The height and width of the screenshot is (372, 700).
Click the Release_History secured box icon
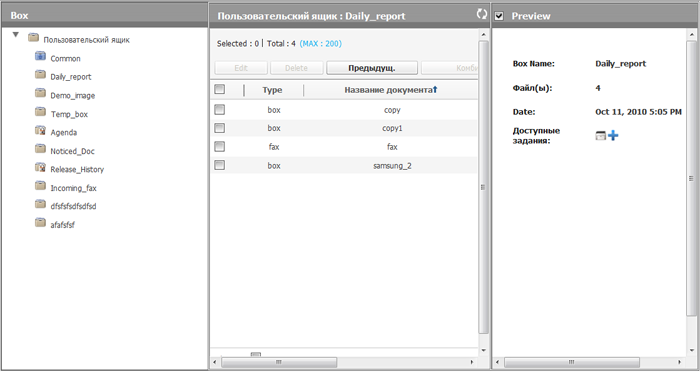pos(40,167)
